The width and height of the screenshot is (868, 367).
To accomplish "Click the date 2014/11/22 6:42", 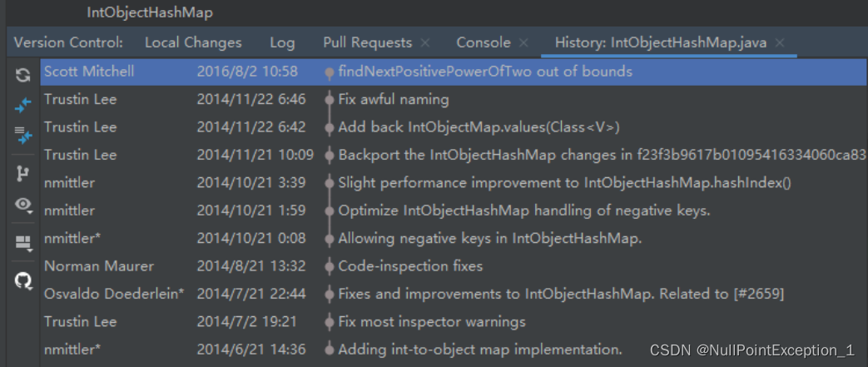I will pyautogui.click(x=250, y=127).
